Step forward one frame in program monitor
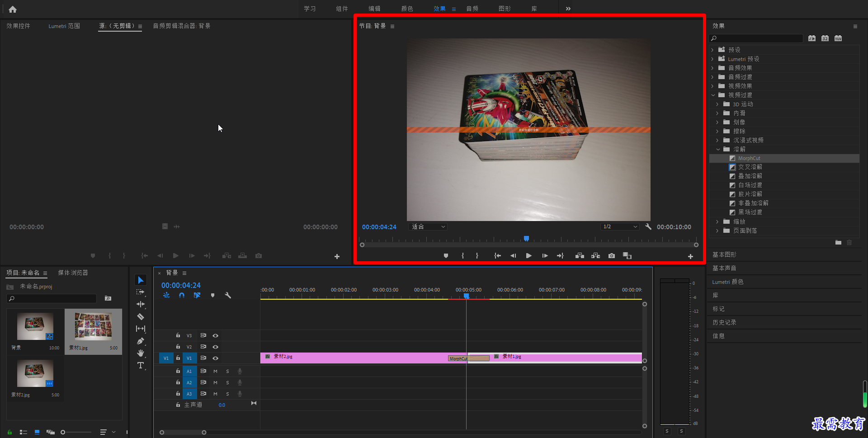Screen dimensions: 868x438 click(x=545, y=256)
